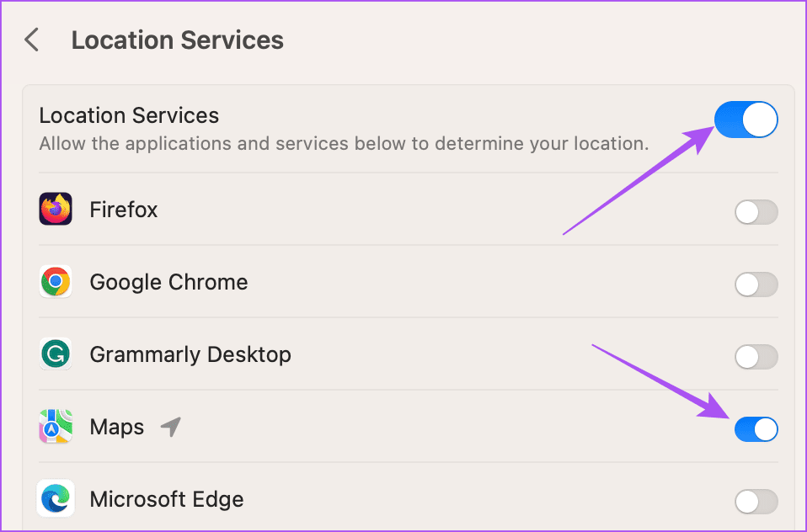Click the Firefox app icon

pyautogui.click(x=56, y=209)
